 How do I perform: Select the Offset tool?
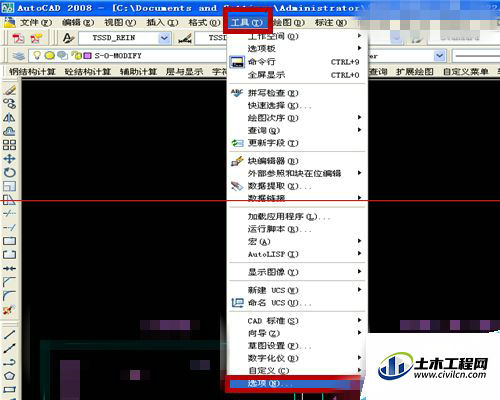click(x=9, y=131)
